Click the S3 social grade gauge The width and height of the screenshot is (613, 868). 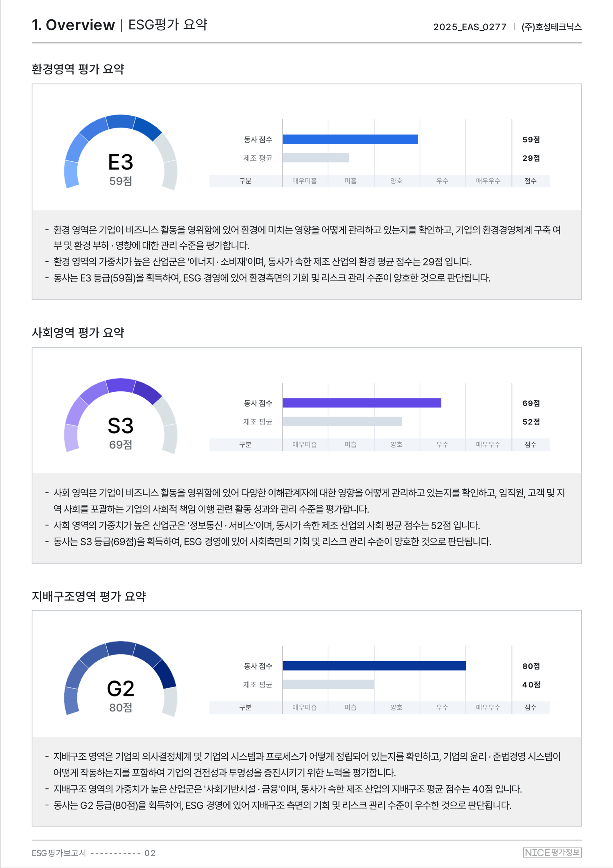click(121, 417)
